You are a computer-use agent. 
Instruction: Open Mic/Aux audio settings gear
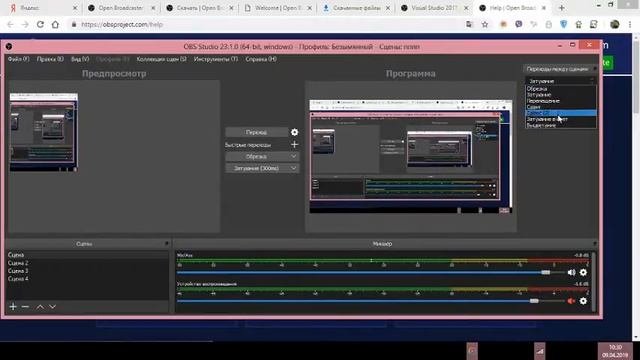point(583,272)
